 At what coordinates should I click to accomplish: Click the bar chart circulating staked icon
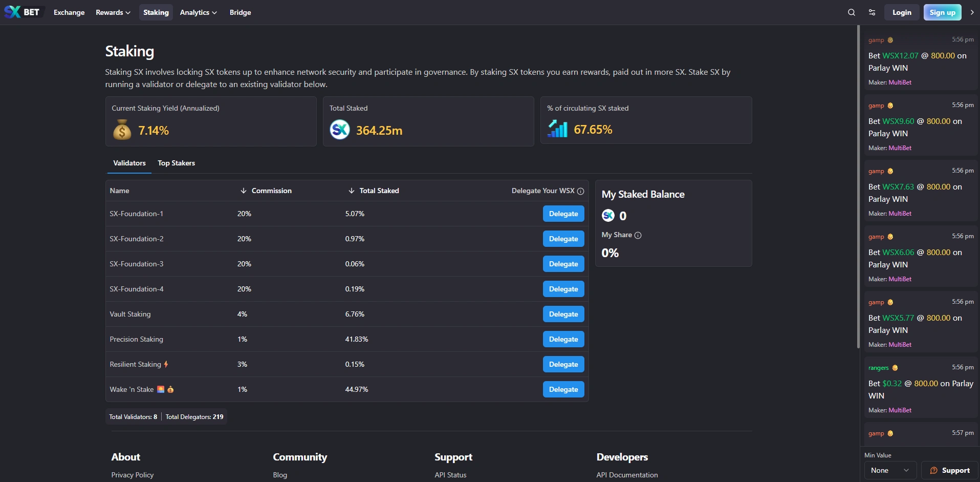(x=557, y=129)
